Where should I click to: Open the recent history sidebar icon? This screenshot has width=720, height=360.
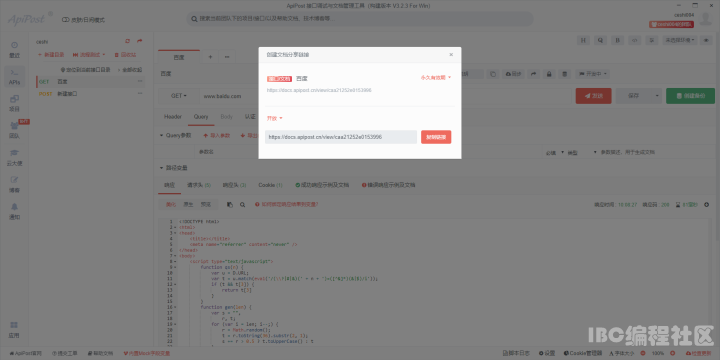coord(15,50)
